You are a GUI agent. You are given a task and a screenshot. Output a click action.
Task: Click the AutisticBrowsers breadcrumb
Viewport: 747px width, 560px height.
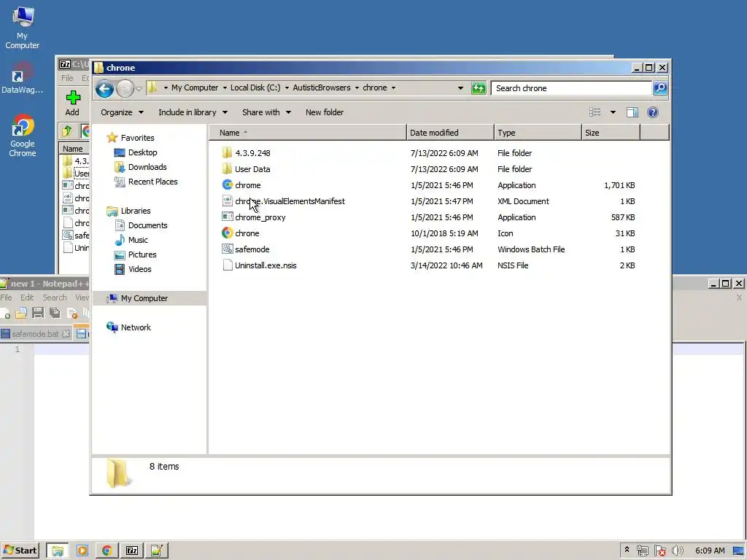[322, 87]
